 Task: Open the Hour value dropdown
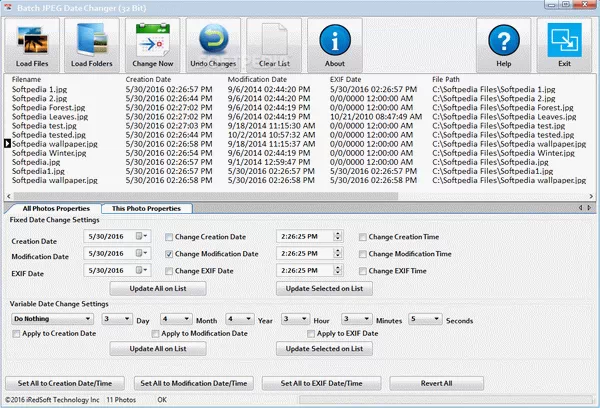pyautogui.click(x=295, y=319)
